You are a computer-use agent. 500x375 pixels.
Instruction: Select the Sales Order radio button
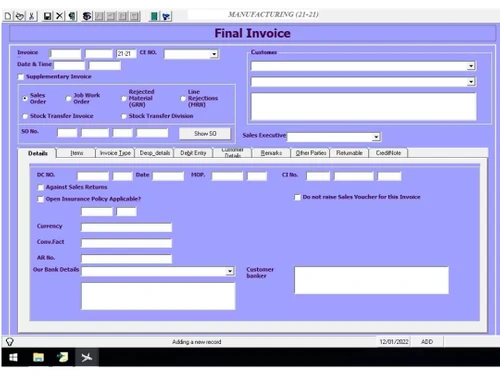25,98
